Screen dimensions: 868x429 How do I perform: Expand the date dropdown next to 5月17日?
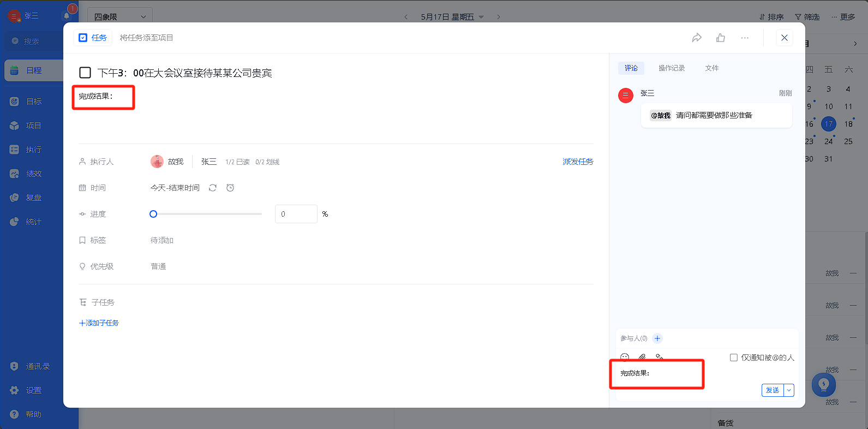(x=481, y=17)
